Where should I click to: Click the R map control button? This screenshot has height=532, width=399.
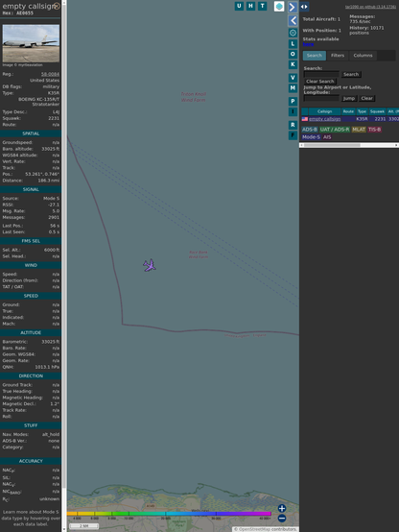click(x=293, y=125)
